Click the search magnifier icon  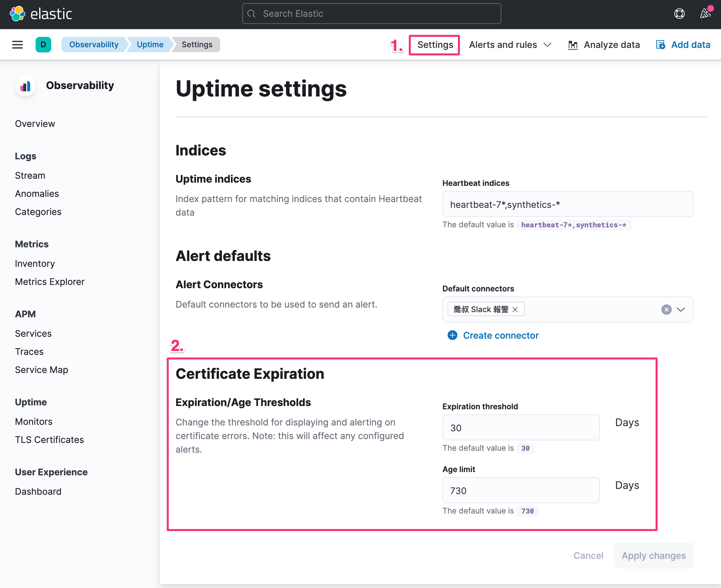click(251, 14)
